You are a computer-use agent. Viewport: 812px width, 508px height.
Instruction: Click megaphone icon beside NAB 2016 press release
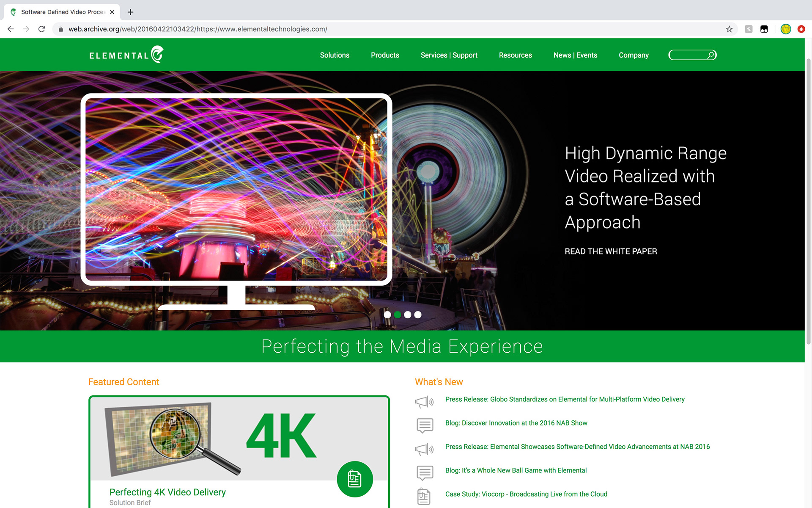click(x=424, y=449)
